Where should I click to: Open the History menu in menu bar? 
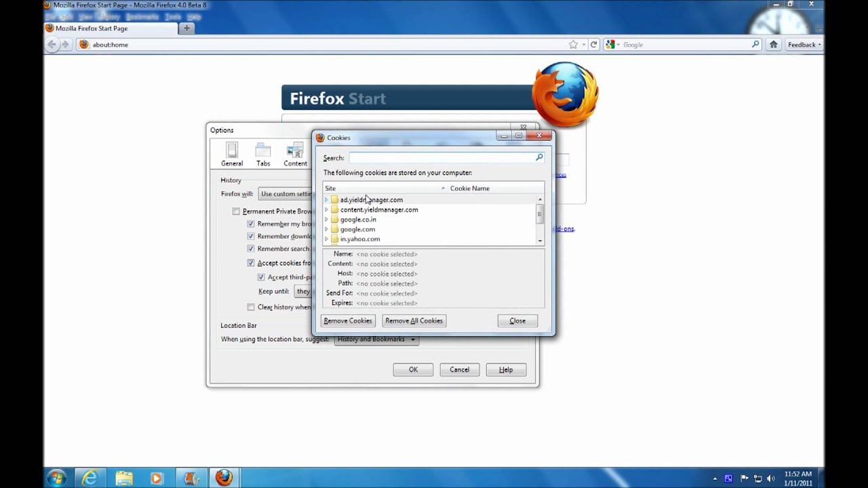110,16
